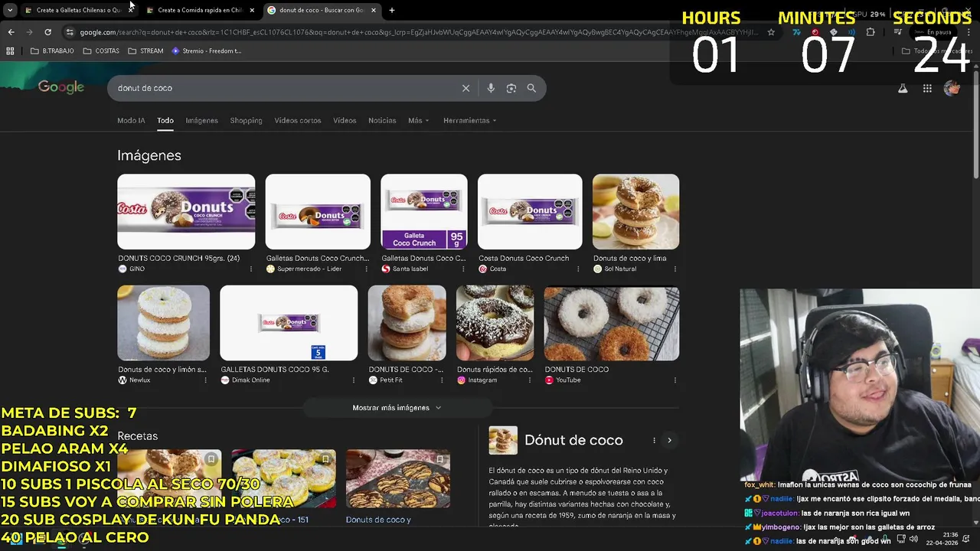Reload the current Google page
This screenshot has height=551, width=980.
coord(47,32)
